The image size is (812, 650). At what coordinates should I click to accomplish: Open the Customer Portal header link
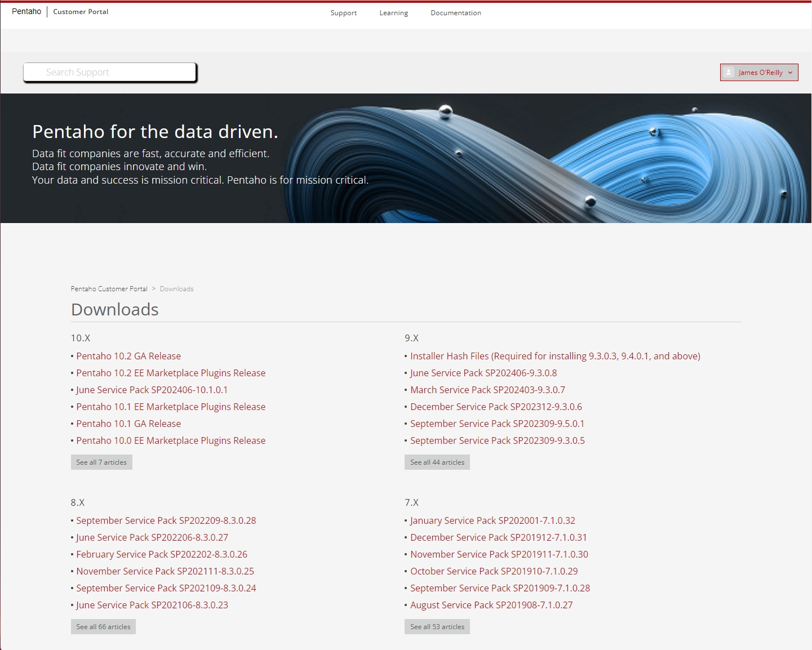click(81, 12)
